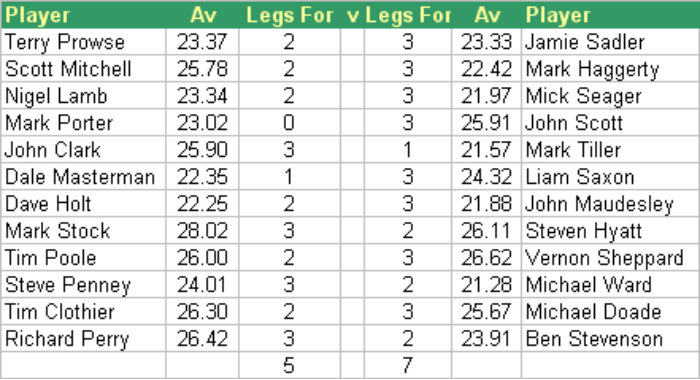
Task: Click the left Av column header
Action: click(x=202, y=15)
